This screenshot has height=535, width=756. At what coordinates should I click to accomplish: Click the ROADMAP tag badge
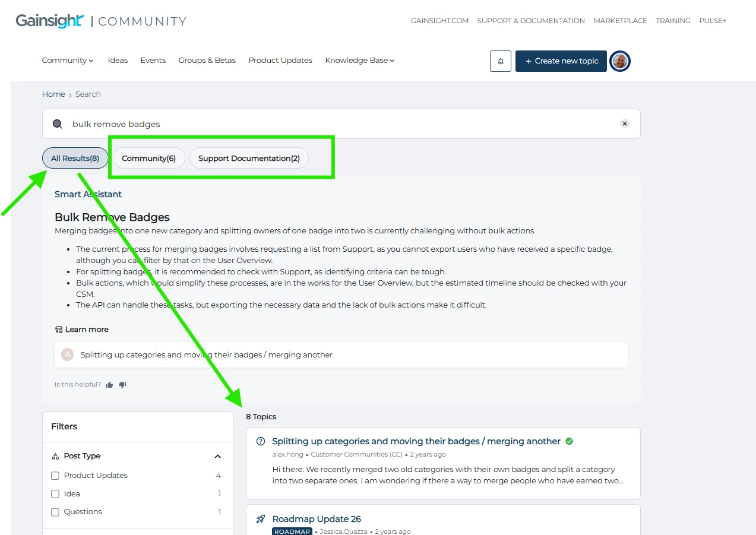(x=292, y=532)
